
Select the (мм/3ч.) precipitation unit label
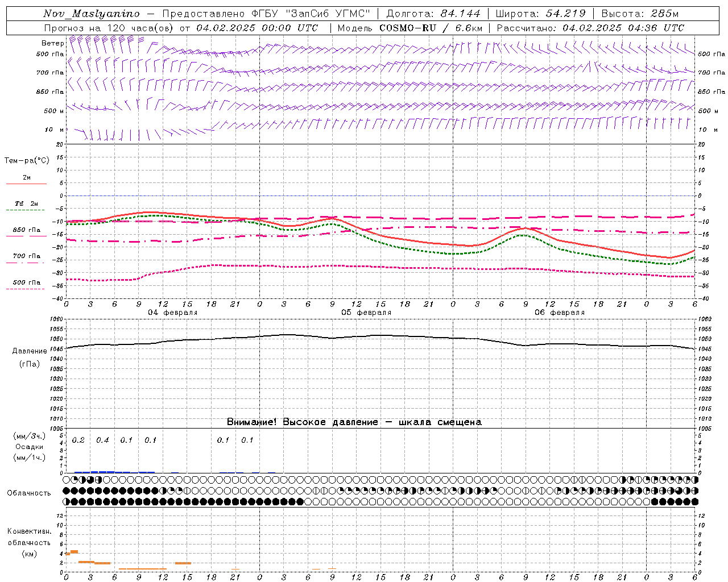(x=30, y=436)
